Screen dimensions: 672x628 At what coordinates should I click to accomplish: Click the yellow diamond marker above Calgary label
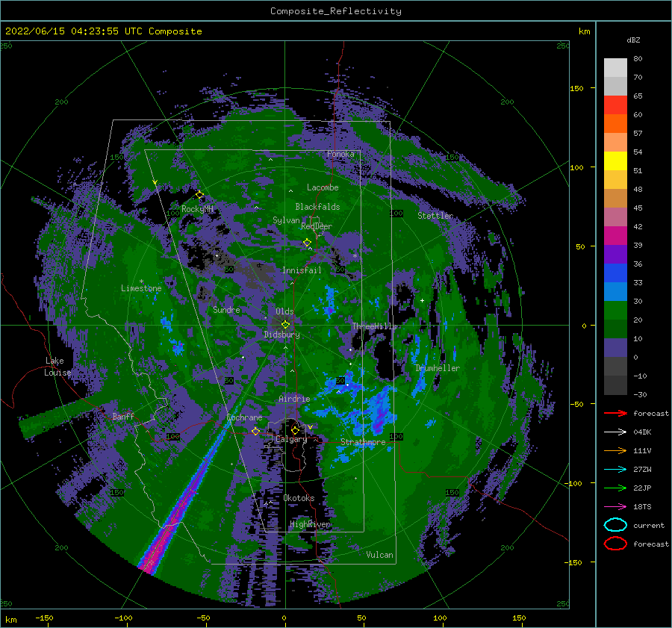pos(295,429)
